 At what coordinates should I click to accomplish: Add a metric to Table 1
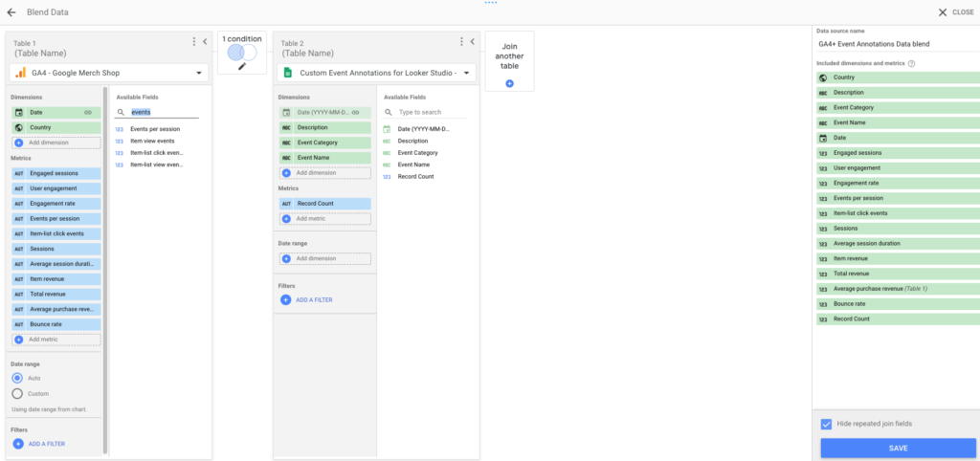click(x=56, y=340)
